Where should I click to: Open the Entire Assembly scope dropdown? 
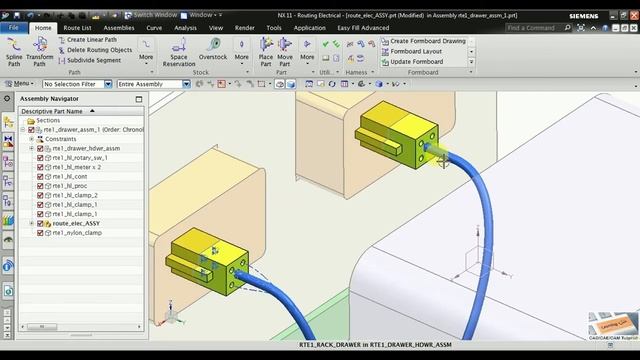(x=186, y=84)
